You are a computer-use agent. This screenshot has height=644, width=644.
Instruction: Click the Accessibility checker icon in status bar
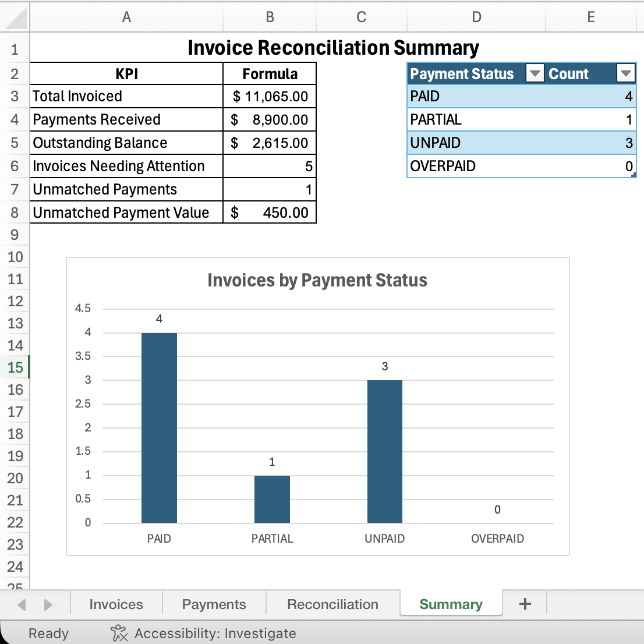click(119, 633)
